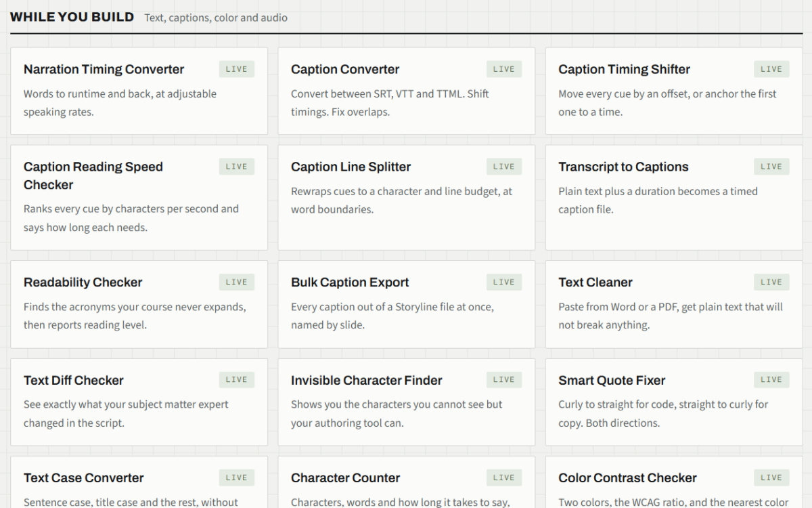Open the Text Case Converter card
Viewport: 812px width, 508px height.
point(139,482)
